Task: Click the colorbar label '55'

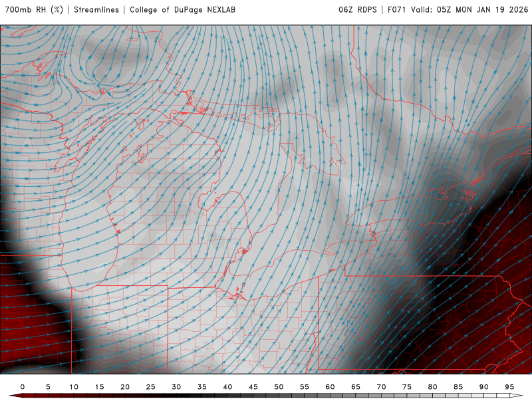Action: tap(305, 387)
